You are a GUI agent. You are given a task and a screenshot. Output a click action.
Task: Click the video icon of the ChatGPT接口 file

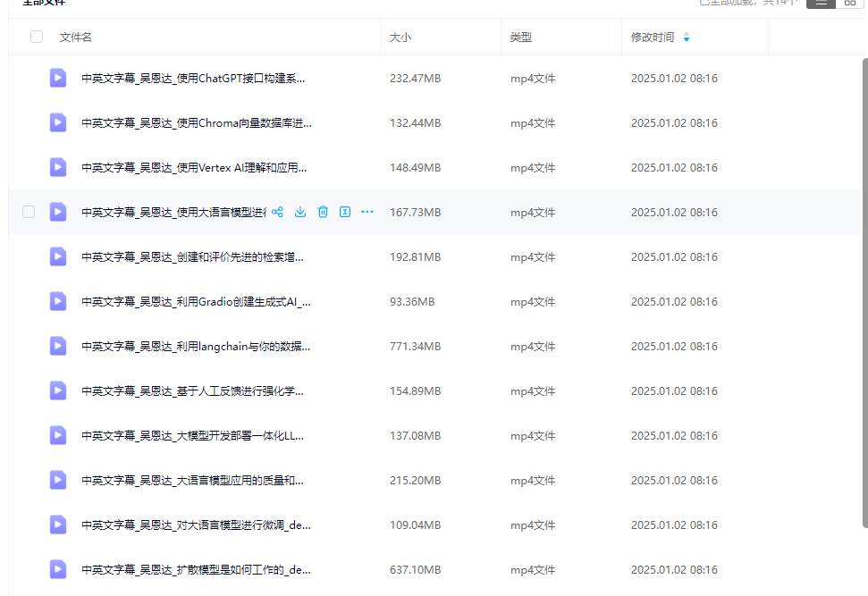(x=58, y=78)
